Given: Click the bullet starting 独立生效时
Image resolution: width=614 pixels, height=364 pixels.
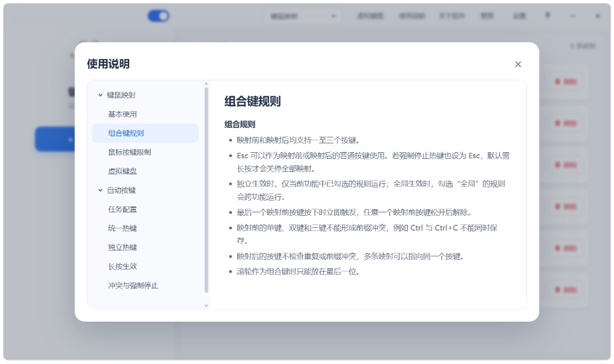Looking at the screenshot, I should point(371,190).
